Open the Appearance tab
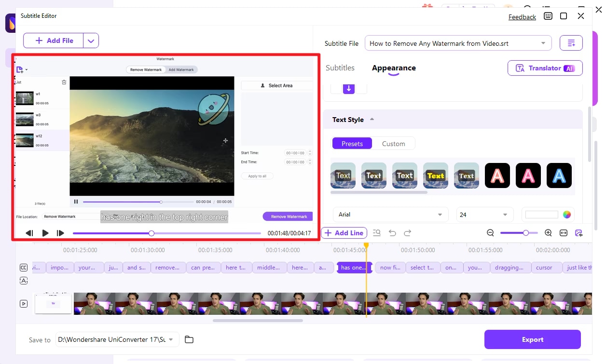606x364 pixels. tap(394, 68)
